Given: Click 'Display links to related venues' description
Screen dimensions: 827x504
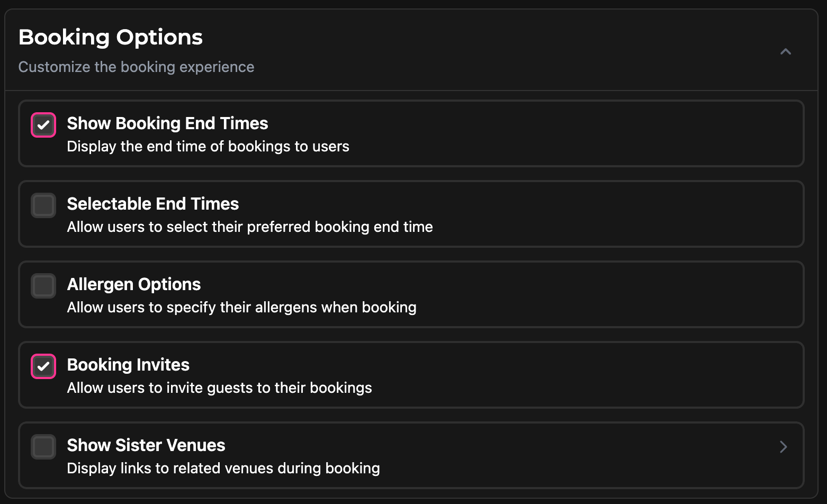Looking at the screenshot, I should pos(223,469).
